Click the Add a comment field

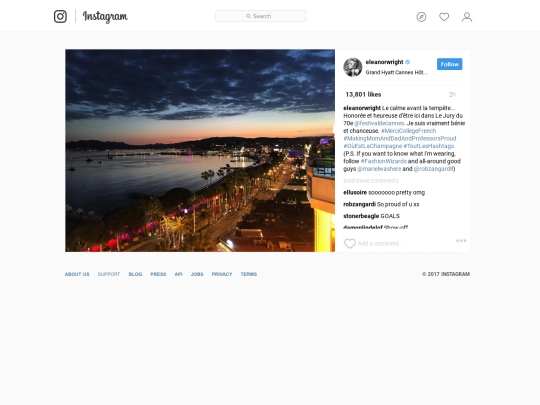381,243
